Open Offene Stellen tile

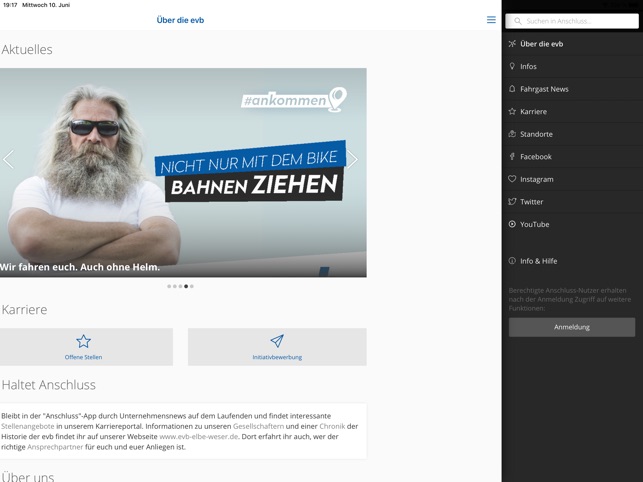86,347
